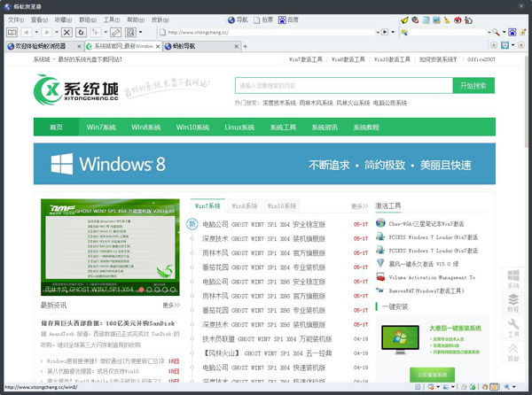This screenshot has width=532, height=395.
Task: Click the last carousel dot on slideshow
Action: point(173,290)
